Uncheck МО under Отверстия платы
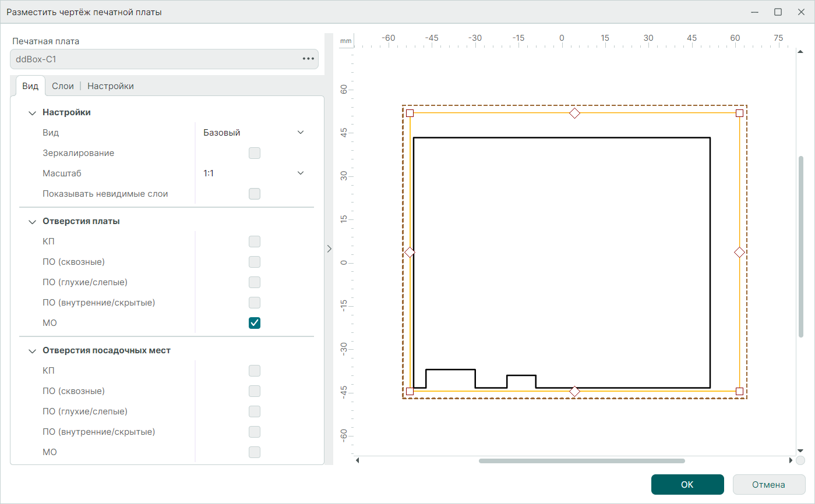 (x=255, y=323)
